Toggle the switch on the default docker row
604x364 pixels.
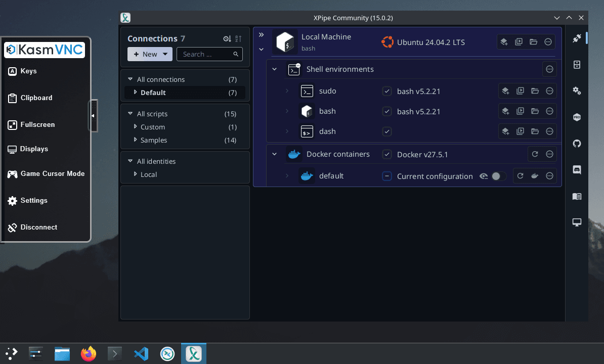498,176
